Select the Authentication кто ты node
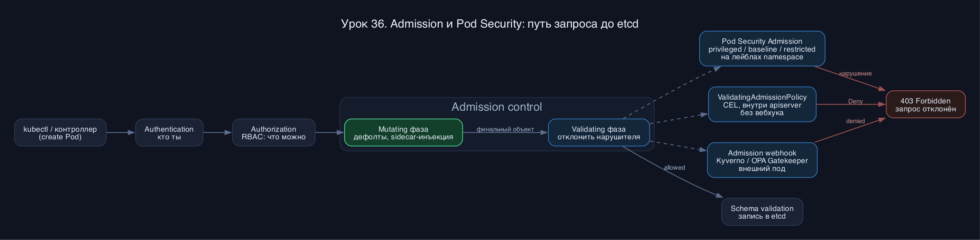 coord(169,132)
